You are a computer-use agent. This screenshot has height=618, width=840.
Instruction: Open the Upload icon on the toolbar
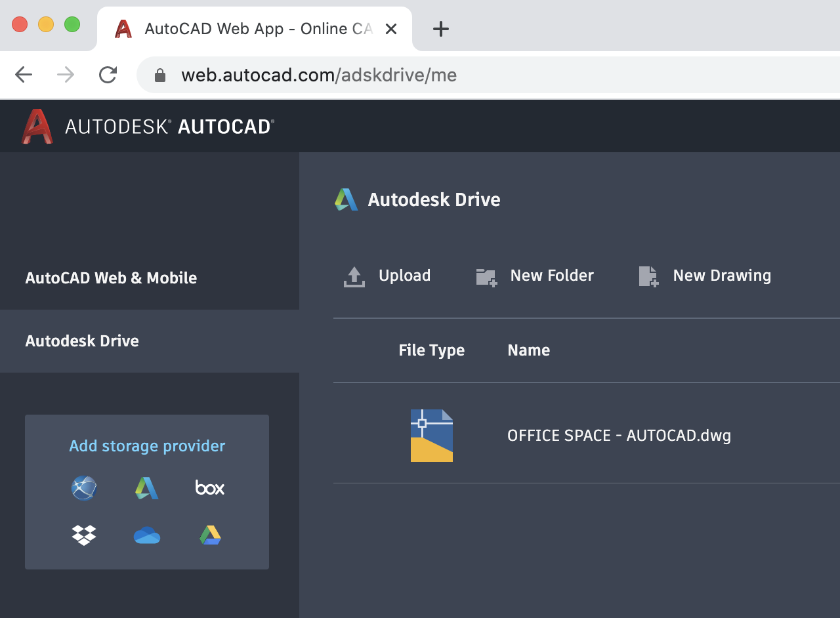[x=354, y=276]
